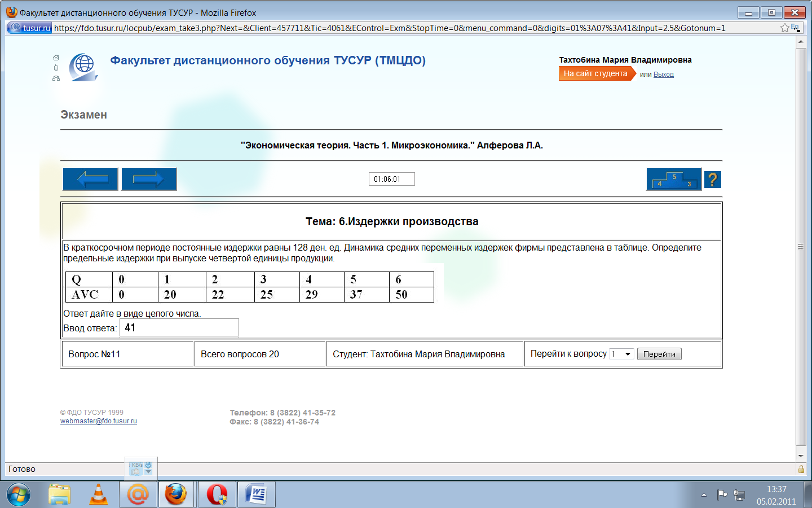Open Opera browser from taskbar

pyautogui.click(x=217, y=494)
